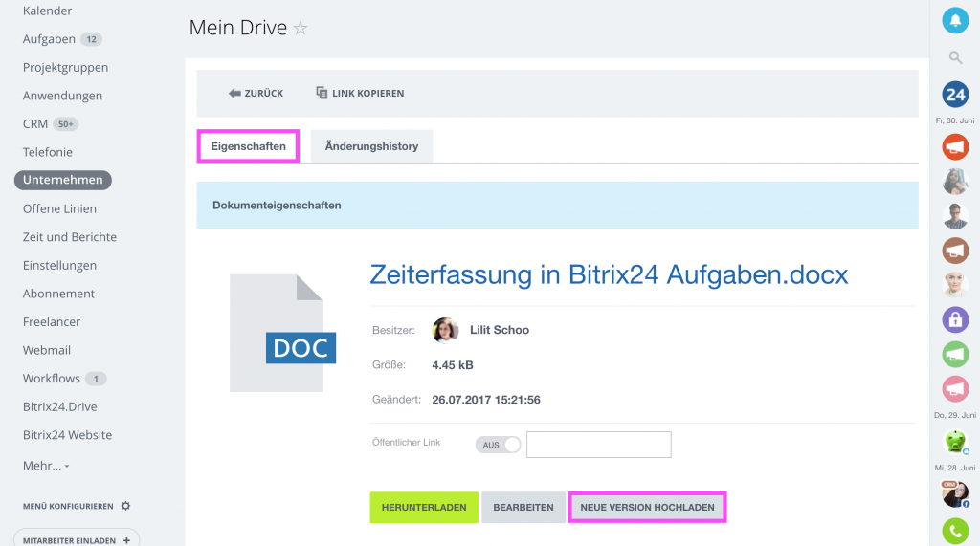
Task: Click the Bearbeiten button
Action: tap(523, 507)
